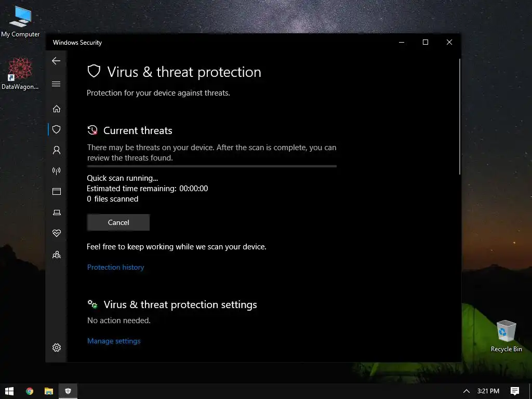This screenshot has height=399, width=532.
Task: Click the quick scan progress bar
Action: (x=212, y=166)
